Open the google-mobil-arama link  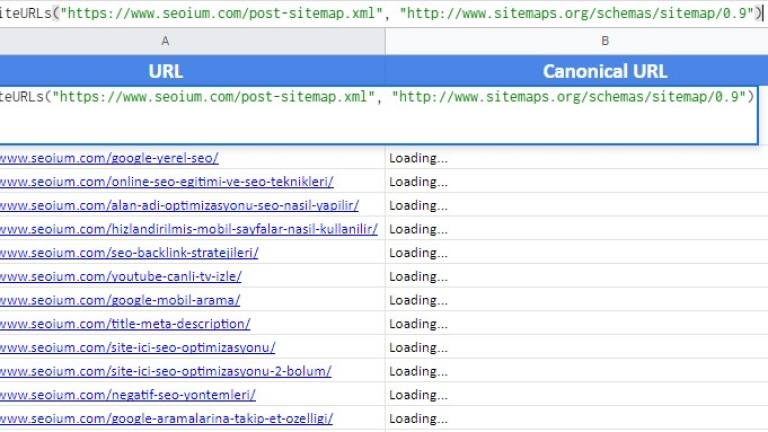[x=120, y=300]
